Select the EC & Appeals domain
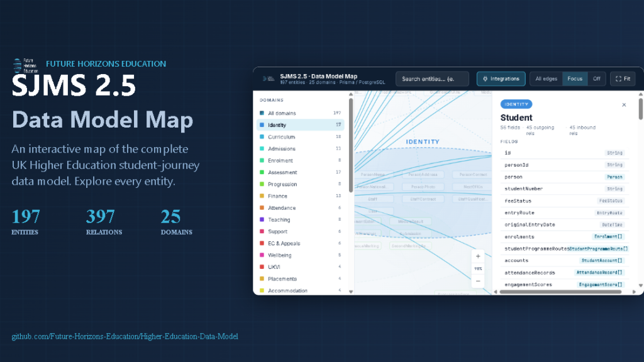The height and width of the screenshot is (362, 644). click(x=300, y=243)
